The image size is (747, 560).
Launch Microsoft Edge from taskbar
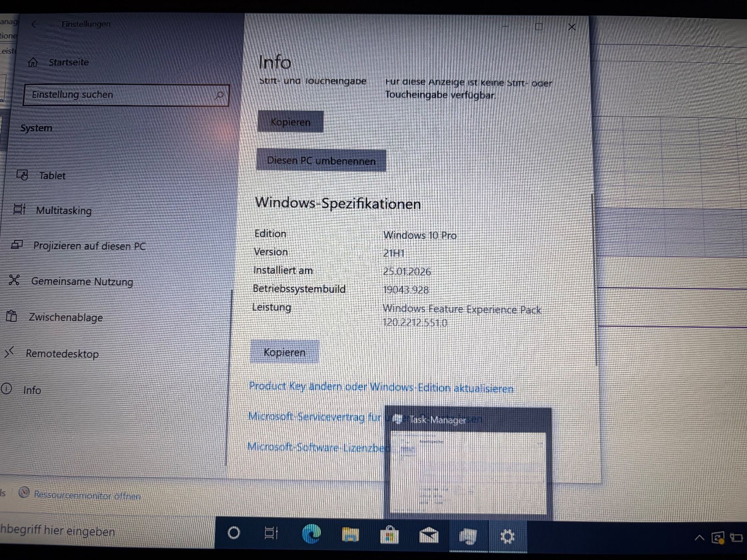[311, 534]
